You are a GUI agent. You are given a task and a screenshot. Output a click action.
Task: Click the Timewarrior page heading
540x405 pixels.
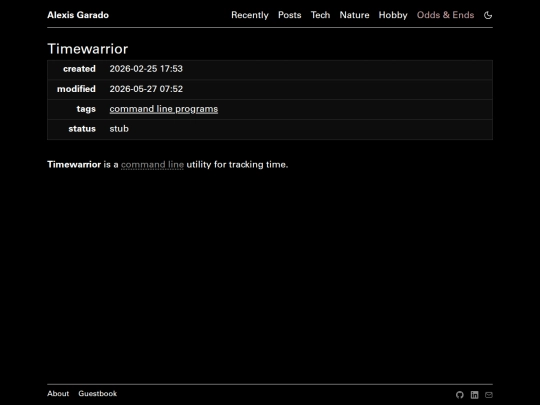tap(87, 49)
